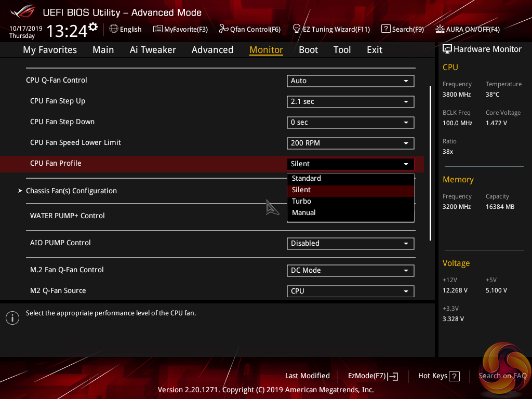Click the CPU frequency value 3800 MHz

457,95
